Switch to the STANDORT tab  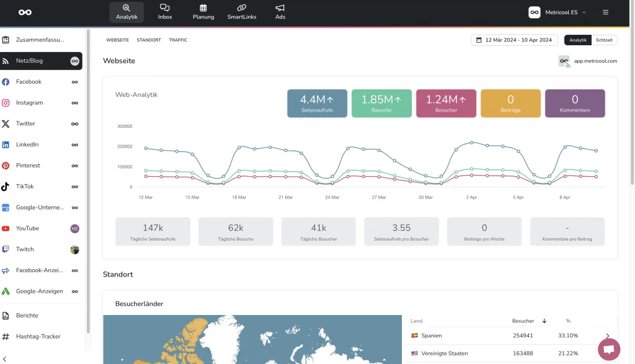(149, 40)
